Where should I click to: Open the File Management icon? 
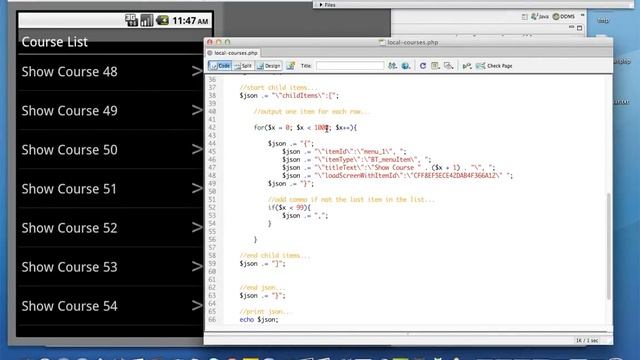coord(392,66)
